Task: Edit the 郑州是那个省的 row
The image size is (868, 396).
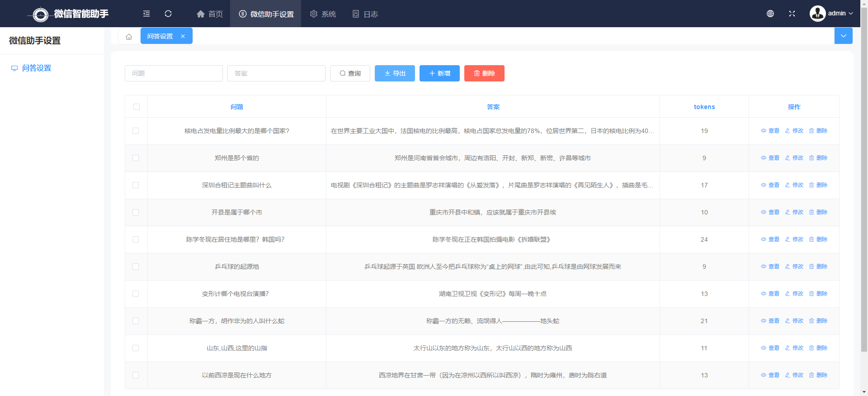Action: coord(794,158)
